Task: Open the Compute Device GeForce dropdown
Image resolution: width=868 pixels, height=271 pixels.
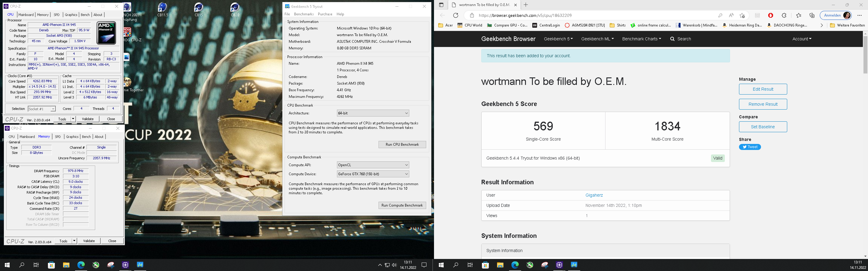Action: pyautogui.click(x=373, y=174)
